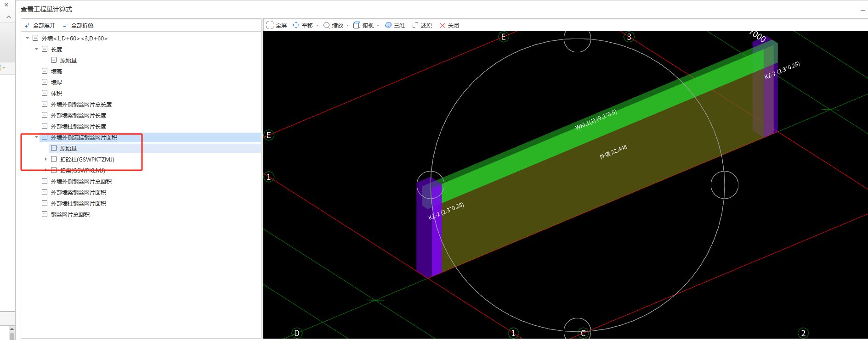
Task: Open the 缩放 dropdown arrow
Action: point(347,26)
